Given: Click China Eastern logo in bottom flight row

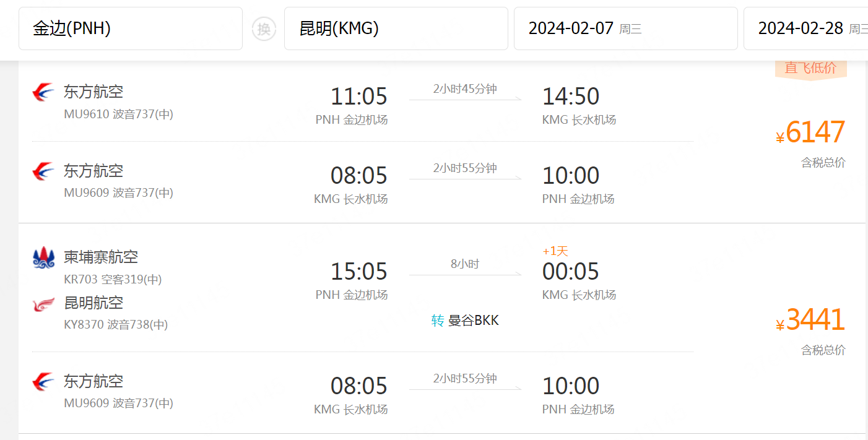Looking at the screenshot, I should click(x=43, y=382).
